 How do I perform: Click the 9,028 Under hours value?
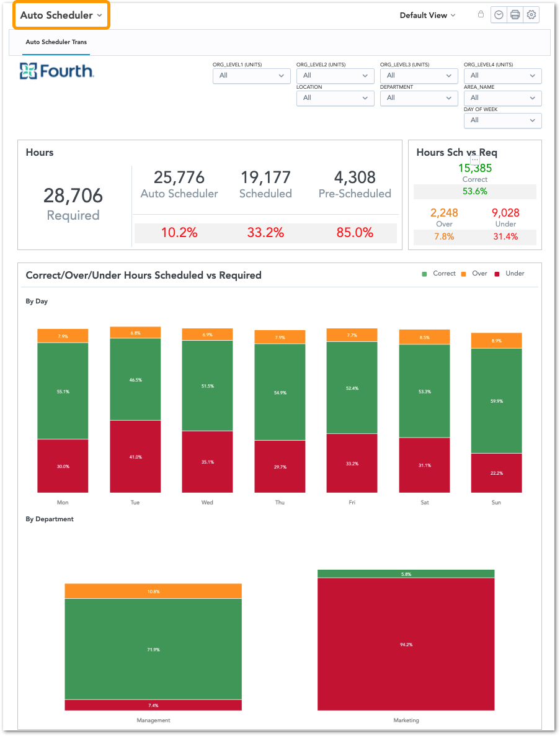click(505, 213)
